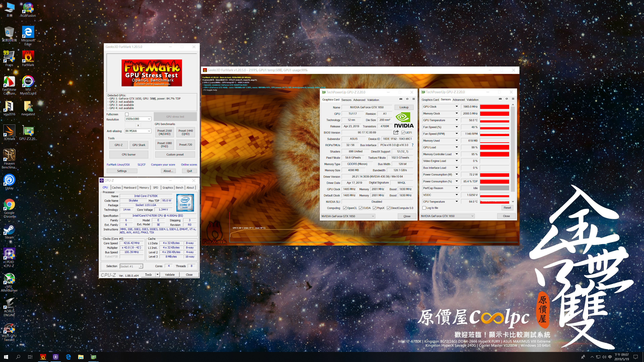644x362 pixels.
Task: Open the nvvgatest desktop folder
Action: click(x=28, y=108)
